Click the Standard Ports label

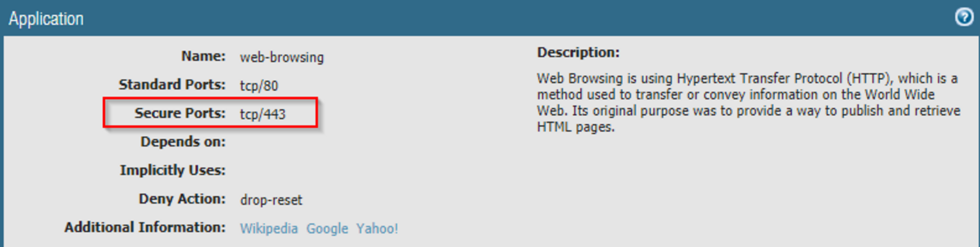pos(172,85)
